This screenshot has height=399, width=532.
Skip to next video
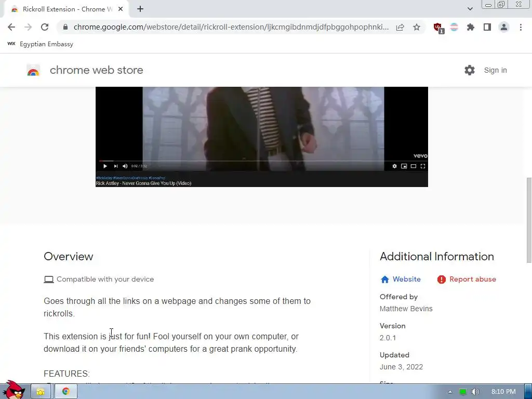pyautogui.click(x=116, y=166)
